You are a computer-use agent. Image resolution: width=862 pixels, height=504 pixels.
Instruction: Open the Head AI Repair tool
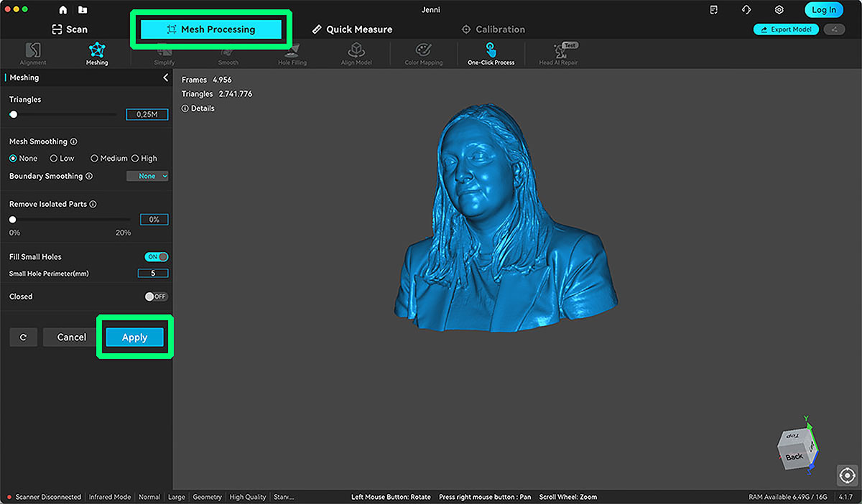pos(558,53)
